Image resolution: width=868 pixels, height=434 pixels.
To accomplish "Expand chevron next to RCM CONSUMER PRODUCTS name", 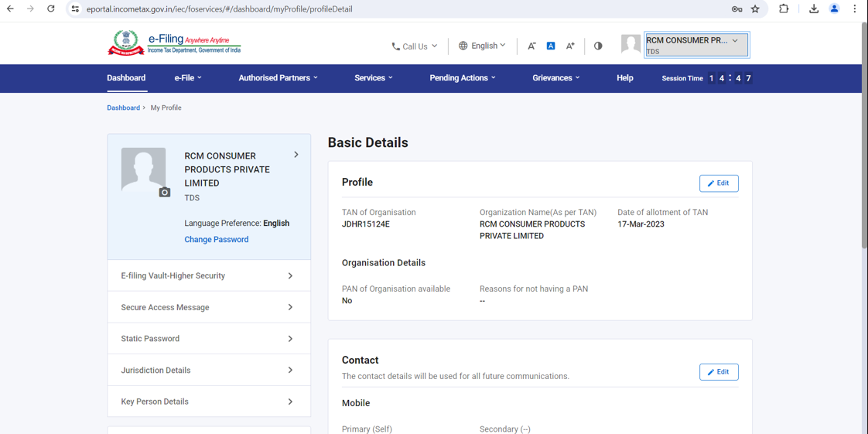I will pyautogui.click(x=296, y=155).
